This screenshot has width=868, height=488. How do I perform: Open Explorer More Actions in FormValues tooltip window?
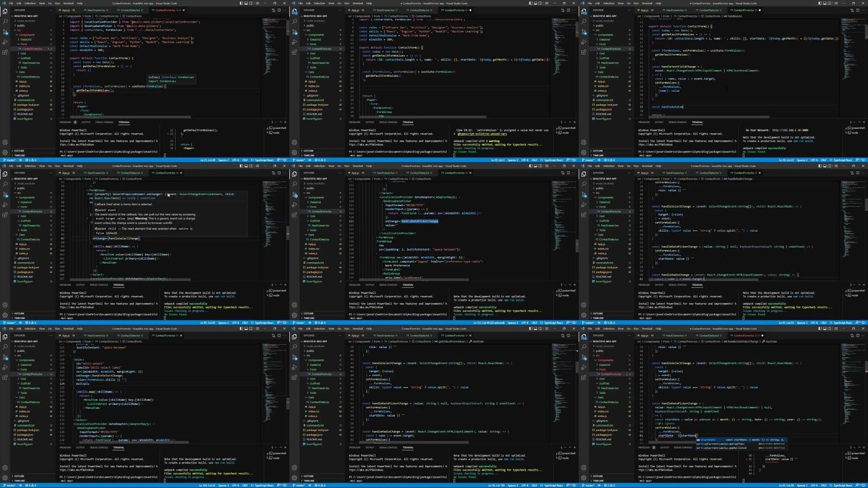(x=50, y=10)
